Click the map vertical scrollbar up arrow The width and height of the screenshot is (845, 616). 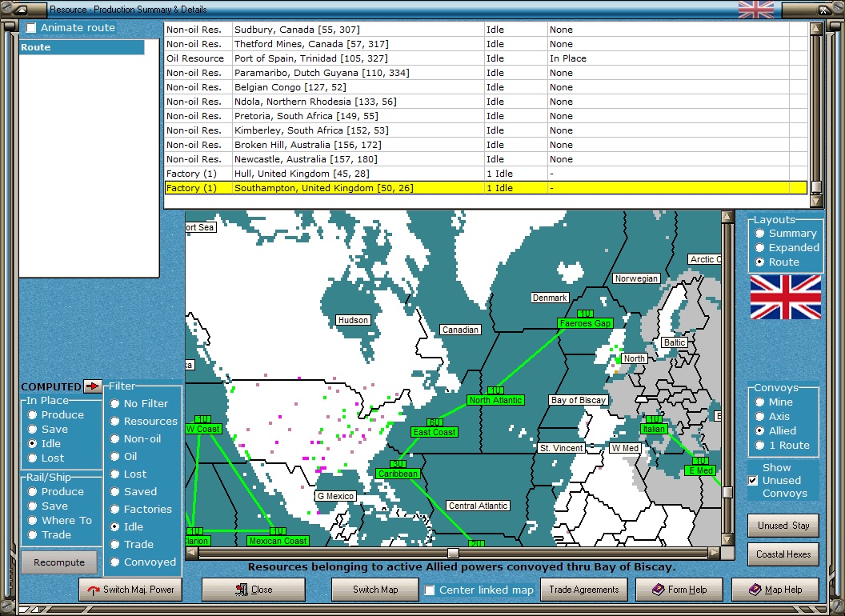727,217
